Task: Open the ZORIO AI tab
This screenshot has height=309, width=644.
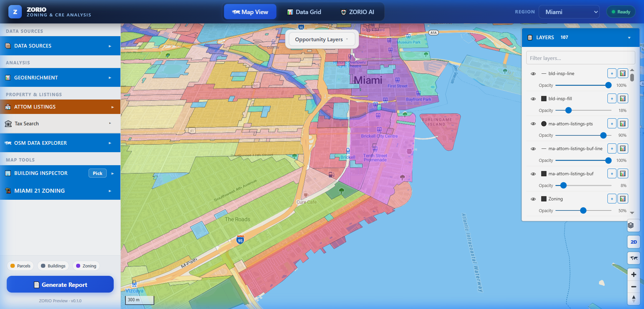Action: [x=357, y=12]
